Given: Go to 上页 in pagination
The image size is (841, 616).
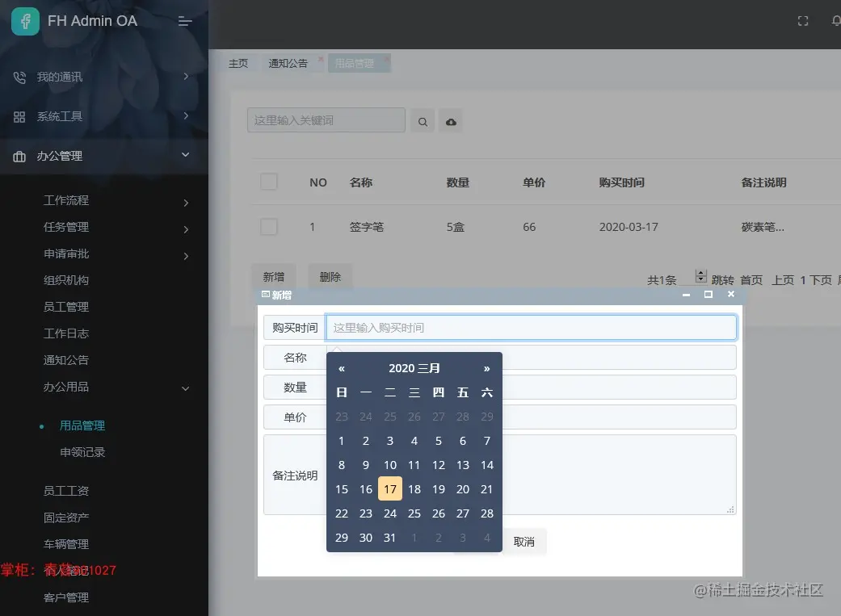Looking at the screenshot, I should pos(783,280).
